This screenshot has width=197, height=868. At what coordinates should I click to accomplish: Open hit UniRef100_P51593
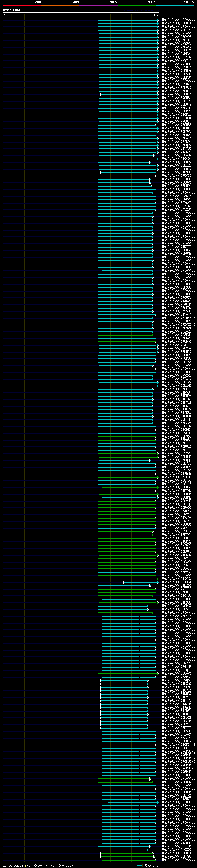coord(176,311)
